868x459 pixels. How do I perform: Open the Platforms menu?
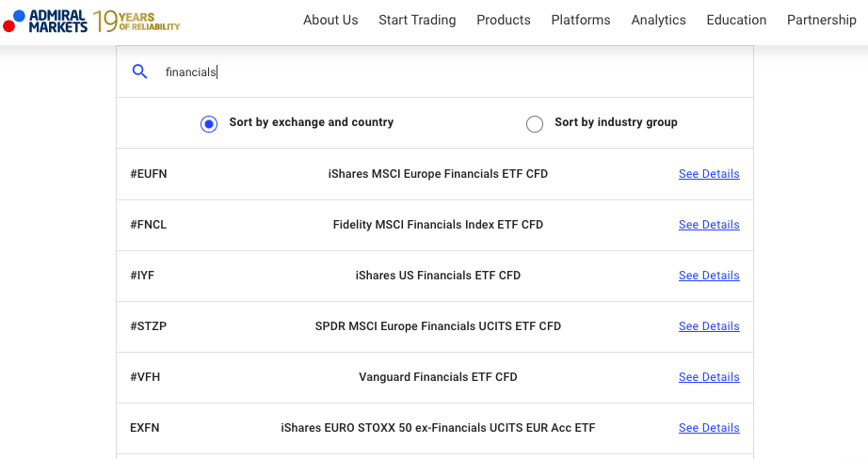(x=581, y=20)
